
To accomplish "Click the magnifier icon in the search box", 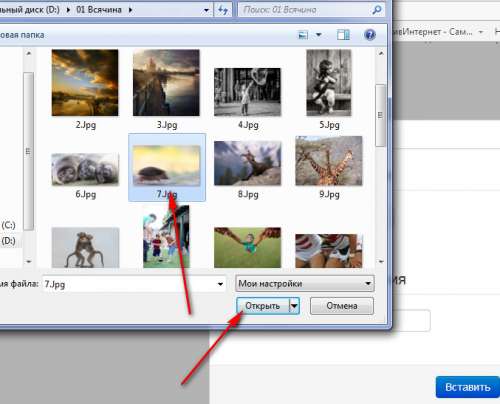I will (x=376, y=10).
